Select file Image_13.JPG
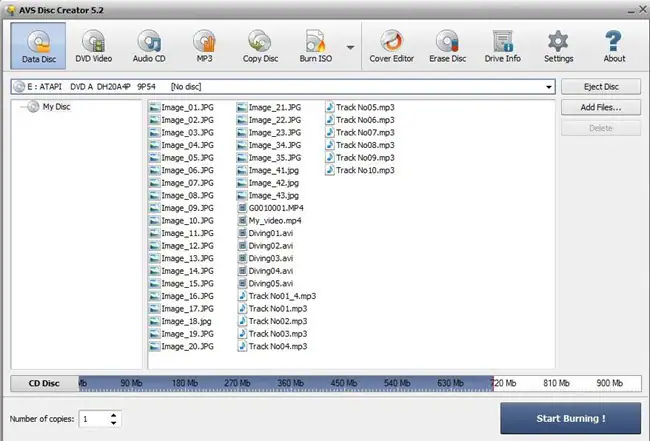This screenshot has width=650, height=441. point(182,259)
